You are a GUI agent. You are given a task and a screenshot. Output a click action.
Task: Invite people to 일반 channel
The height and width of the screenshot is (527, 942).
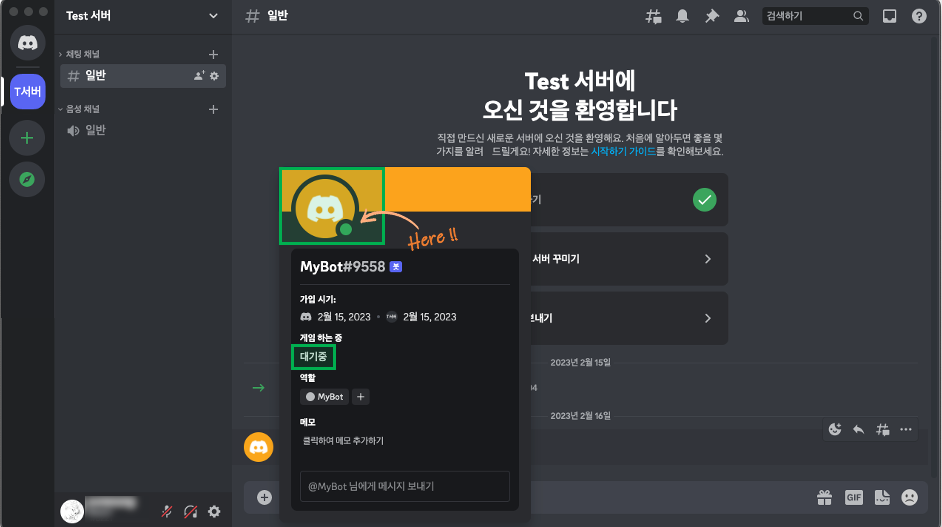pyautogui.click(x=199, y=76)
